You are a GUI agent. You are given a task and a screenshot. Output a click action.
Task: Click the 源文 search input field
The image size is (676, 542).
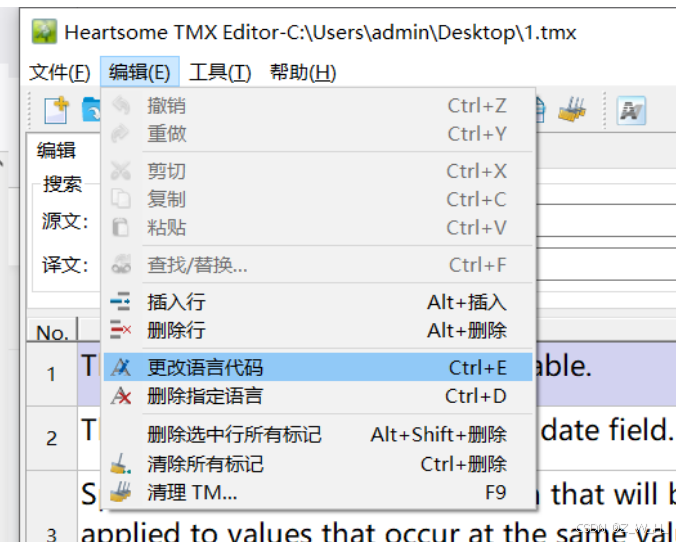coord(606,220)
